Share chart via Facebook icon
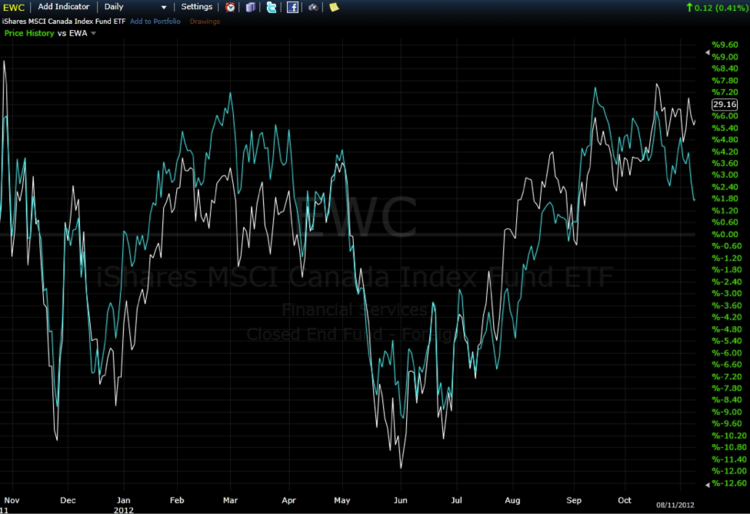This screenshot has width=750, height=514. pyautogui.click(x=293, y=7)
